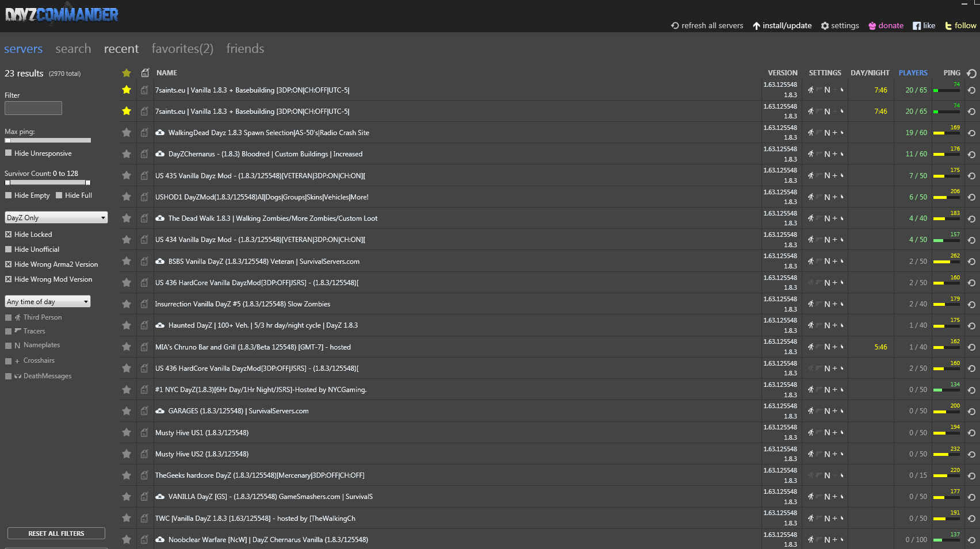Star the #1 NYC DayZ server
The height and width of the screenshot is (549, 980).
click(x=127, y=390)
